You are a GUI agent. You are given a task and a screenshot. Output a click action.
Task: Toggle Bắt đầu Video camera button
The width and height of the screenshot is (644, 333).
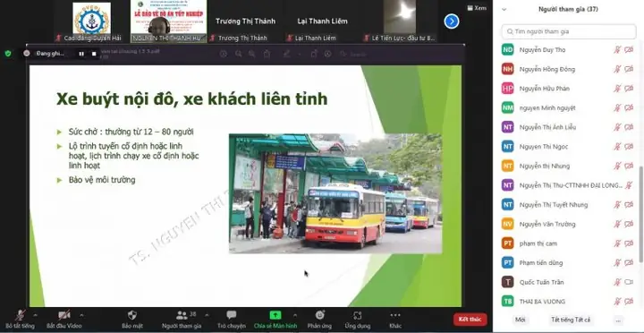(64, 319)
